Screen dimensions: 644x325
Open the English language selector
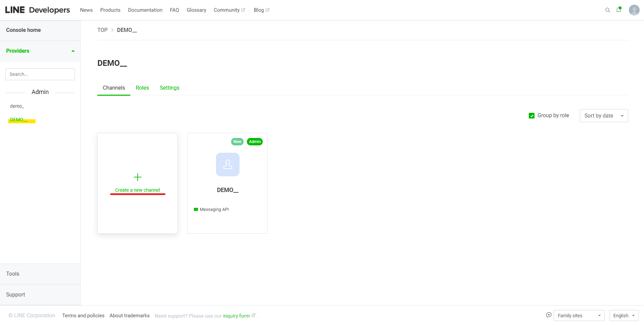pos(624,316)
